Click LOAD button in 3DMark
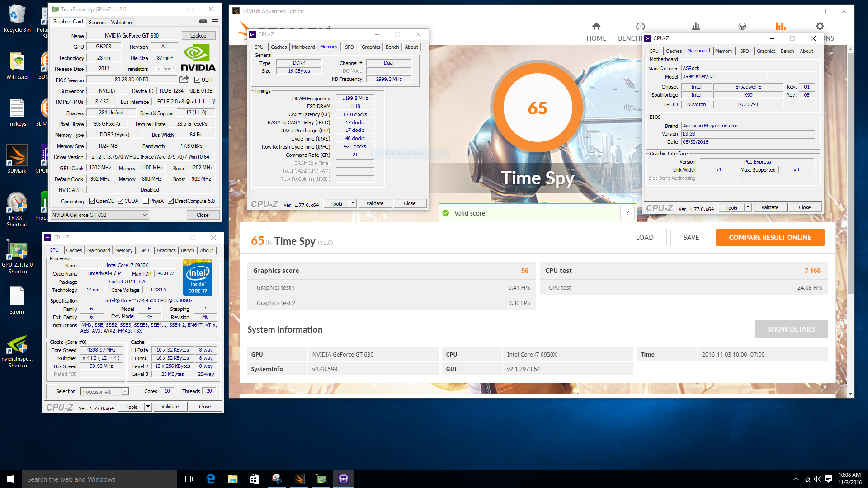The width and height of the screenshot is (868, 488). click(x=645, y=238)
